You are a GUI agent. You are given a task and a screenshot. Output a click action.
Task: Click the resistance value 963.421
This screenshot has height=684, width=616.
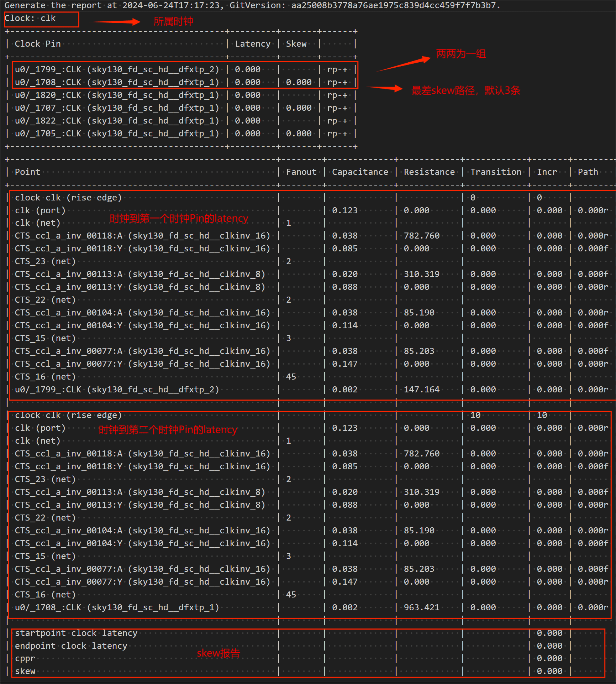point(422,607)
